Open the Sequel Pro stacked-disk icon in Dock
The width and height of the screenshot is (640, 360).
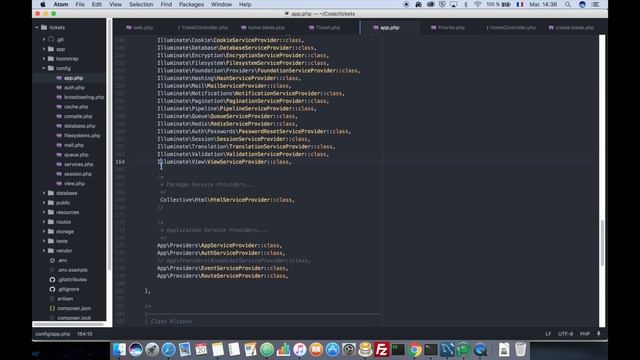tap(365, 350)
